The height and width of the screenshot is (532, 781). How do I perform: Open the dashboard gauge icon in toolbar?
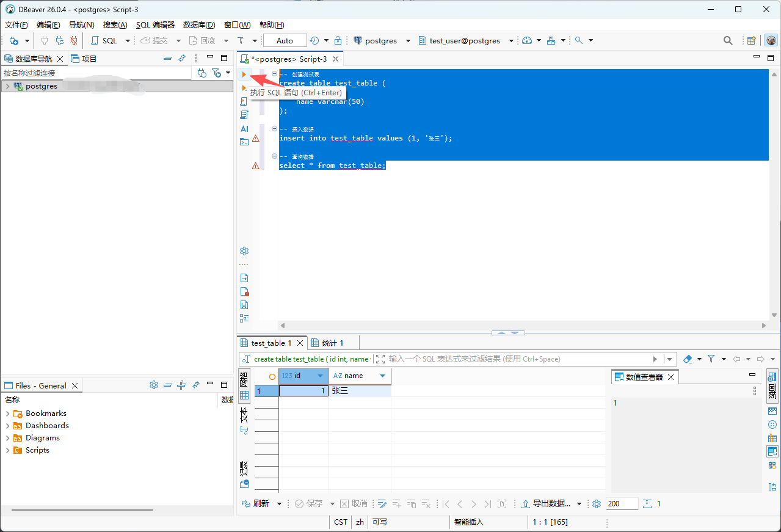[x=527, y=41]
